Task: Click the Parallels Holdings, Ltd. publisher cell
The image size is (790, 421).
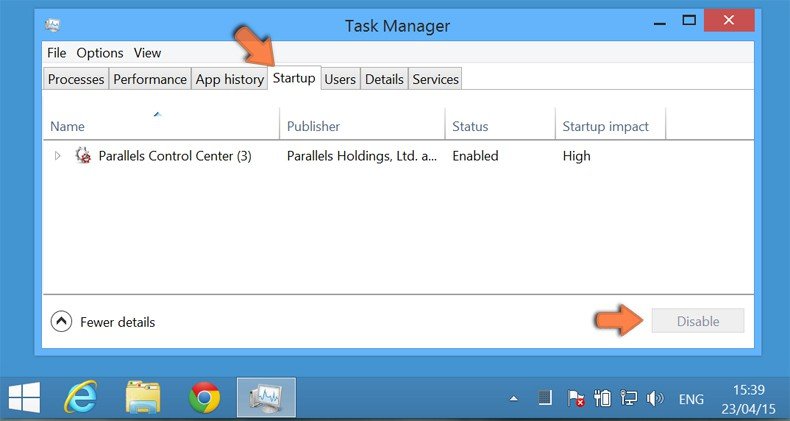Action: click(x=362, y=156)
